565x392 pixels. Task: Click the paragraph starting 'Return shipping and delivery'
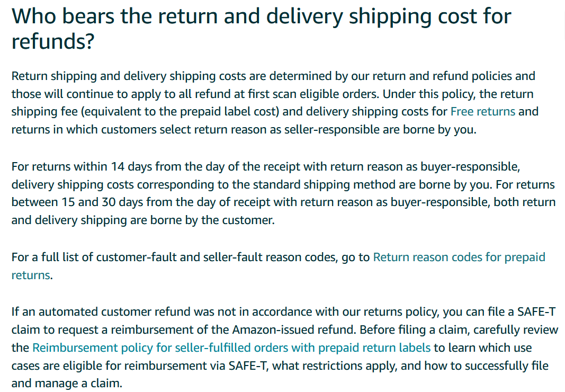click(x=275, y=103)
